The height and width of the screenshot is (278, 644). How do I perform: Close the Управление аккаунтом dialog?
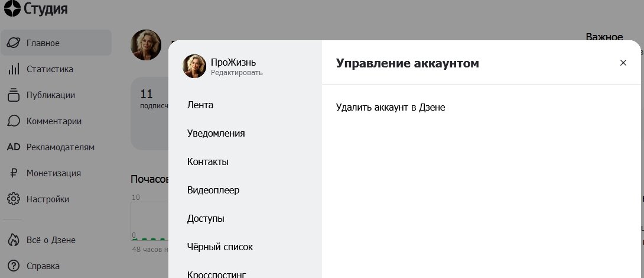pos(623,63)
